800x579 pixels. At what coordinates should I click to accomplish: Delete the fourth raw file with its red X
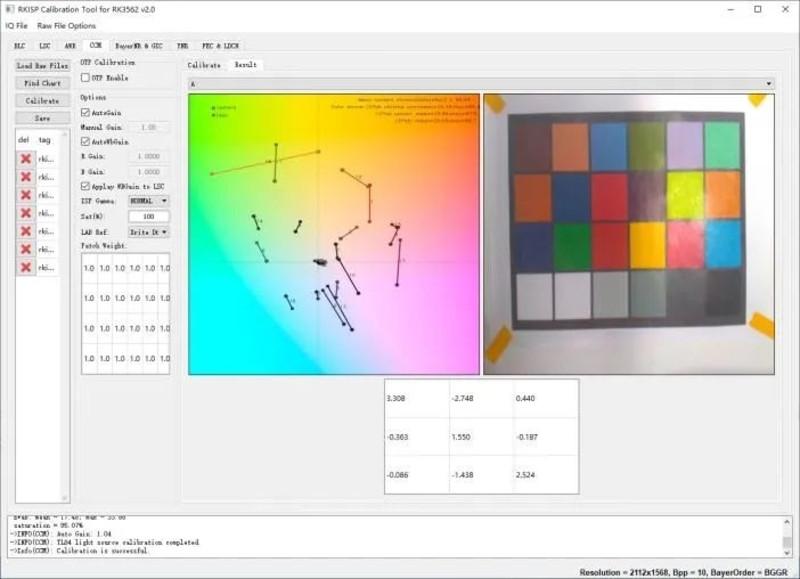pos(26,213)
